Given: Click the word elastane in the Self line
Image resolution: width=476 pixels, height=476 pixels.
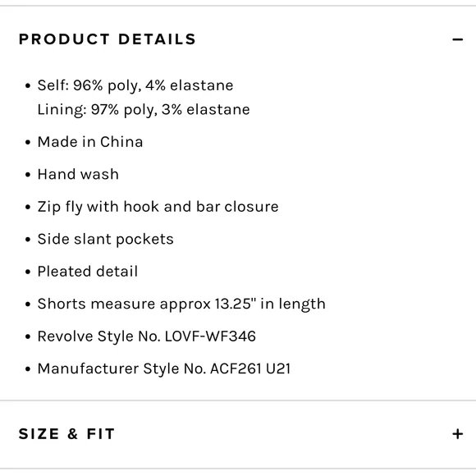Looking at the screenshot, I should click(x=202, y=85).
